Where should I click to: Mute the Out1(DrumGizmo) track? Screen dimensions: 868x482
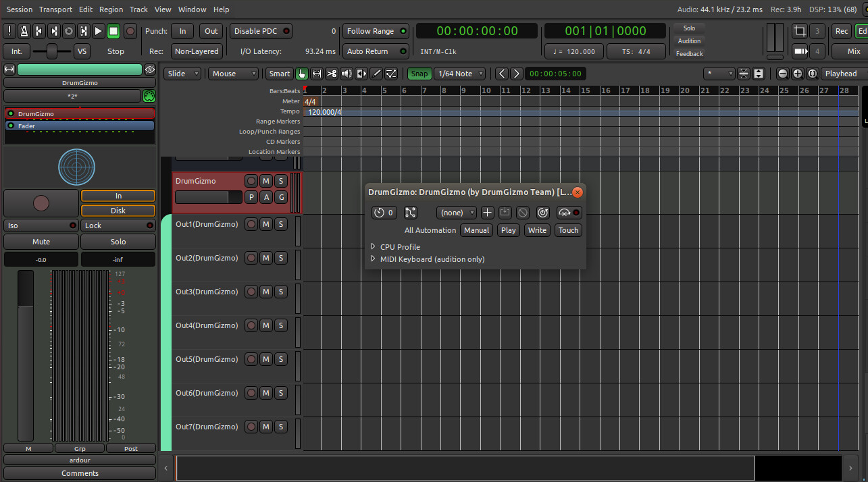click(x=266, y=224)
